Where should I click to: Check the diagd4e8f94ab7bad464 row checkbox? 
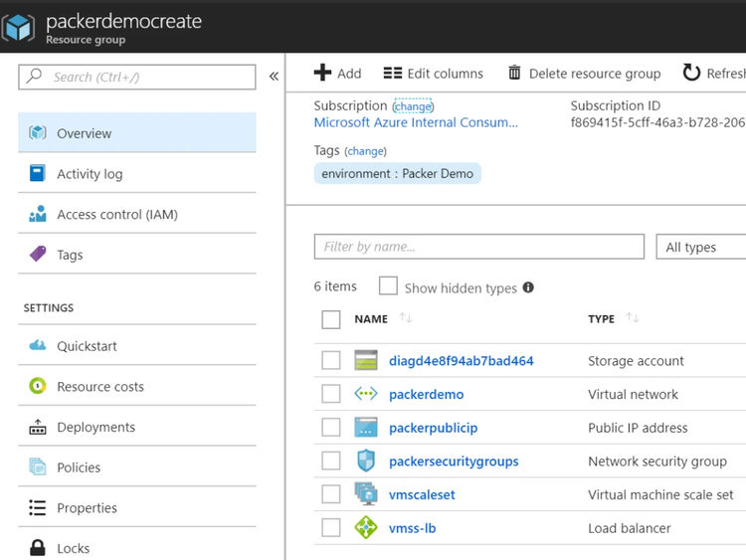point(330,360)
